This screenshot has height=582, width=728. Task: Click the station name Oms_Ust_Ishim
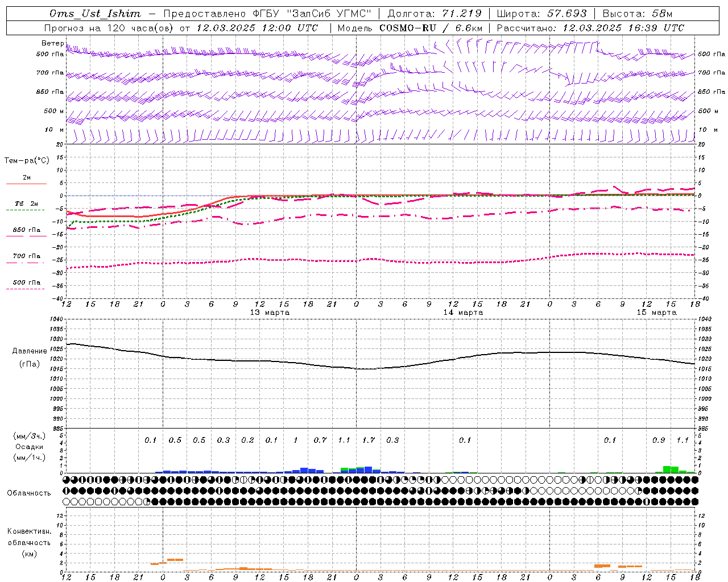pyautogui.click(x=95, y=14)
